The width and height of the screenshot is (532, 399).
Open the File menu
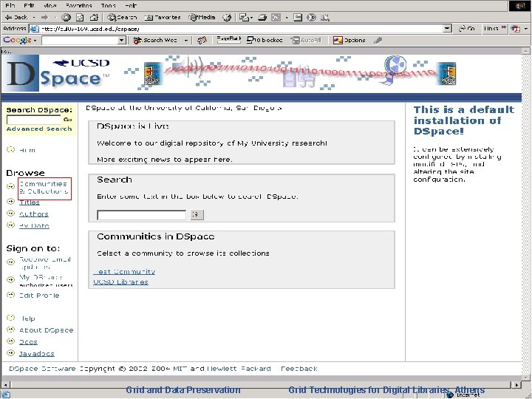10,5
